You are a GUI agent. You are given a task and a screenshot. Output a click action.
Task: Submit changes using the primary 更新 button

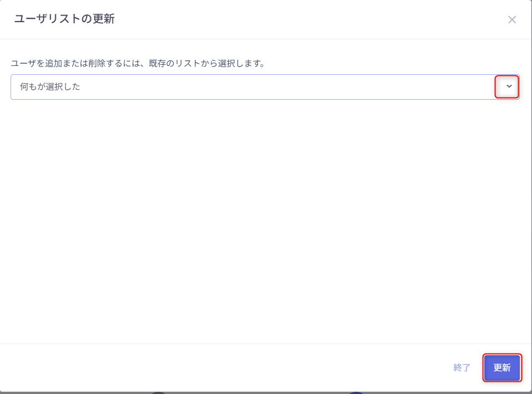coord(502,367)
